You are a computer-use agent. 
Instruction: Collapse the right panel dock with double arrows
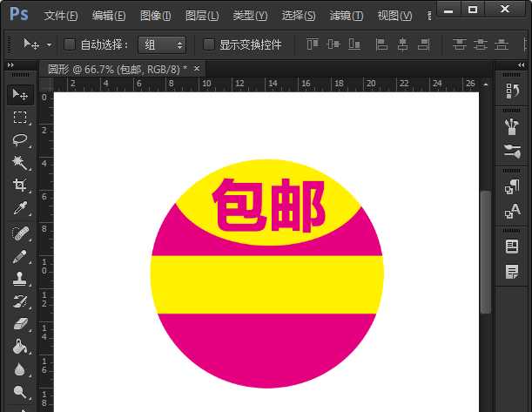pos(522,64)
